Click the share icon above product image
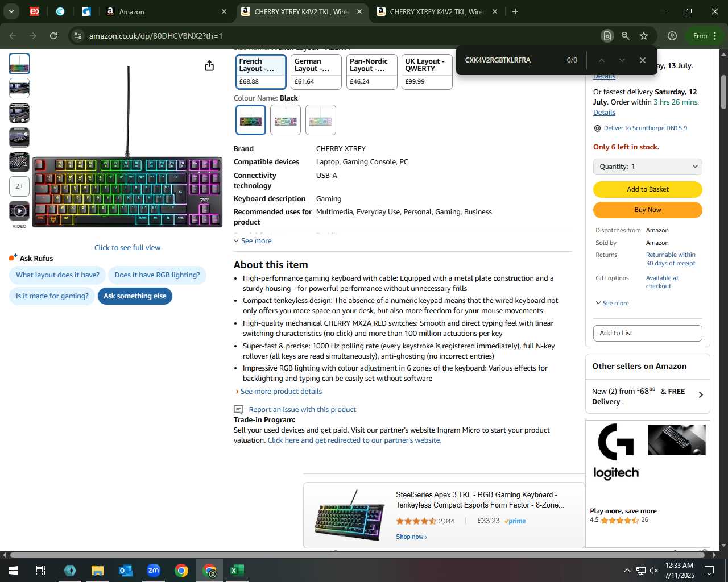The image size is (728, 582). point(209,66)
